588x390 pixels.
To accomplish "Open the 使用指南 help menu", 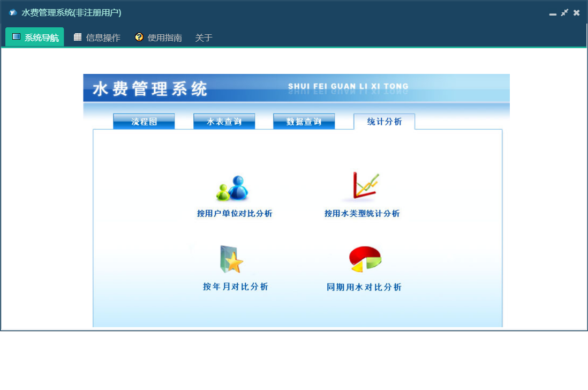I will pos(159,37).
